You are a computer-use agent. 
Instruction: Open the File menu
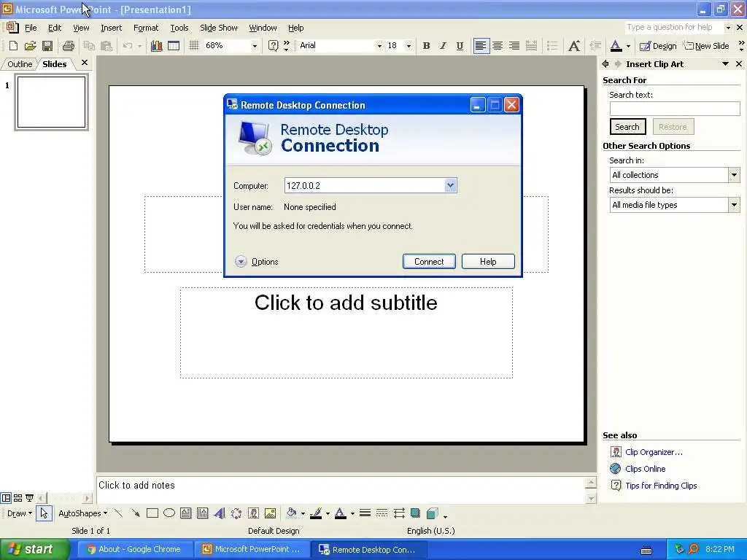click(31, 28)
